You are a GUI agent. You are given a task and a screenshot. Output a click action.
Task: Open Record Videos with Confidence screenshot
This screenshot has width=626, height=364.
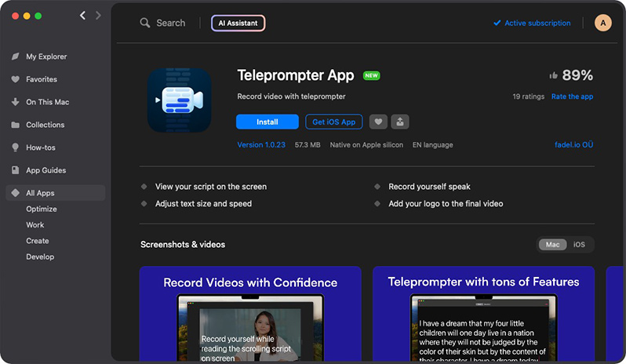point(250,314)
